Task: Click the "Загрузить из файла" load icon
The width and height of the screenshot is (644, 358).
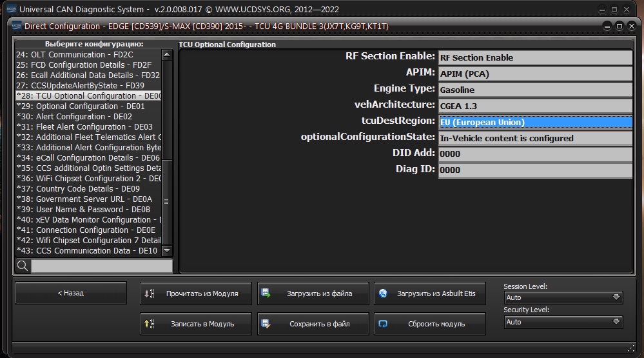Action: tap(266, 293)
